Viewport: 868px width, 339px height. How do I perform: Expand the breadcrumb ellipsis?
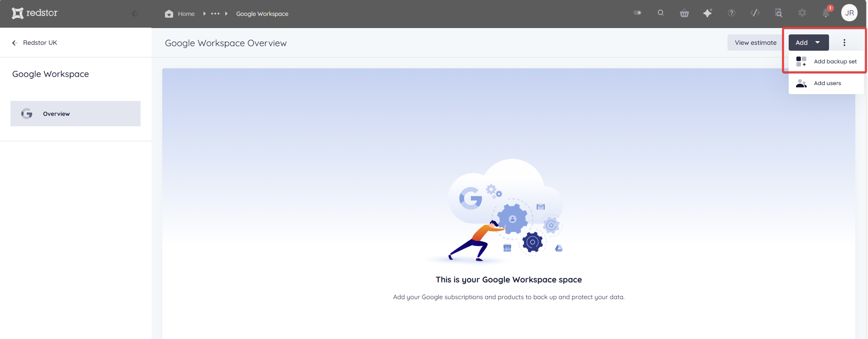pyautogui.click(x=215, y=14)
